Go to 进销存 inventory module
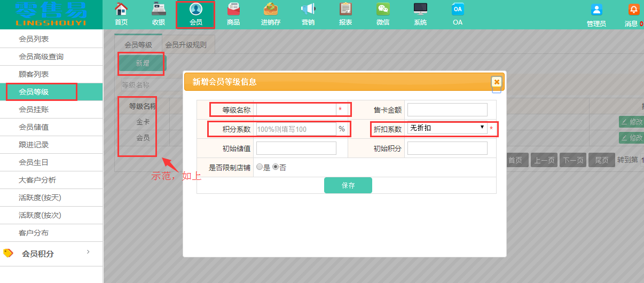 pyautogui.click(x=271, y=10)
